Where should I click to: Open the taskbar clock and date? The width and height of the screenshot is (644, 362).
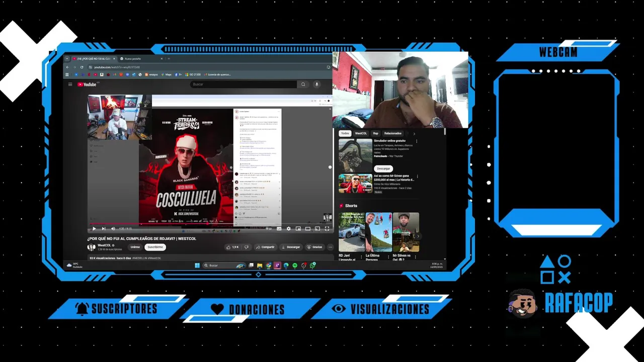click(x=437, y=265)
